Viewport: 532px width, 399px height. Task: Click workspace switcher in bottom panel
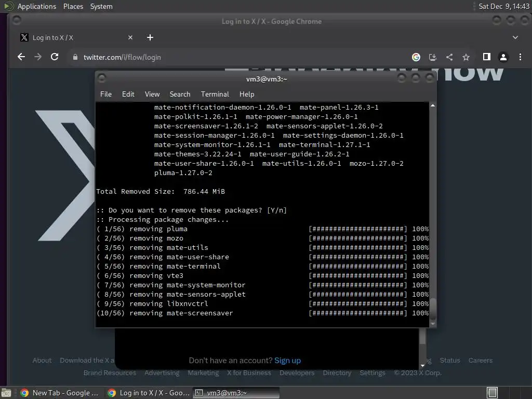[x=493, y=393]
